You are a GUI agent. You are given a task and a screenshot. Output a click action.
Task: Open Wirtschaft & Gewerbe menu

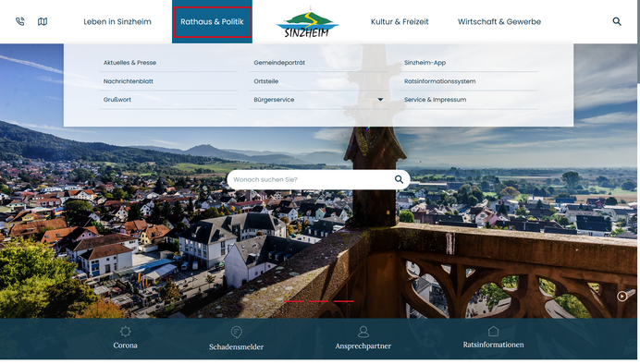point(499,21)
